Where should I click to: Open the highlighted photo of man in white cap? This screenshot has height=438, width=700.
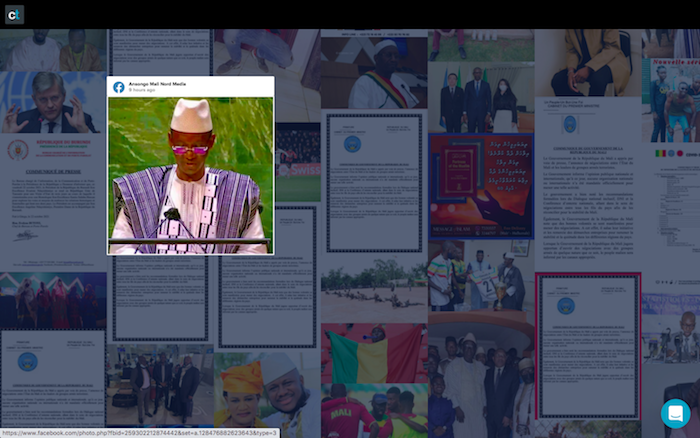pyautogui.click(x=190, y=175)
